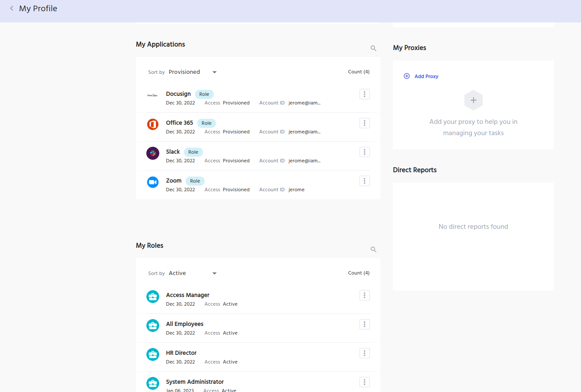The height and width of the screenshot is (392, 581).
Task: Open three-dot menu for Slack
Action: (x=364, y=152)
